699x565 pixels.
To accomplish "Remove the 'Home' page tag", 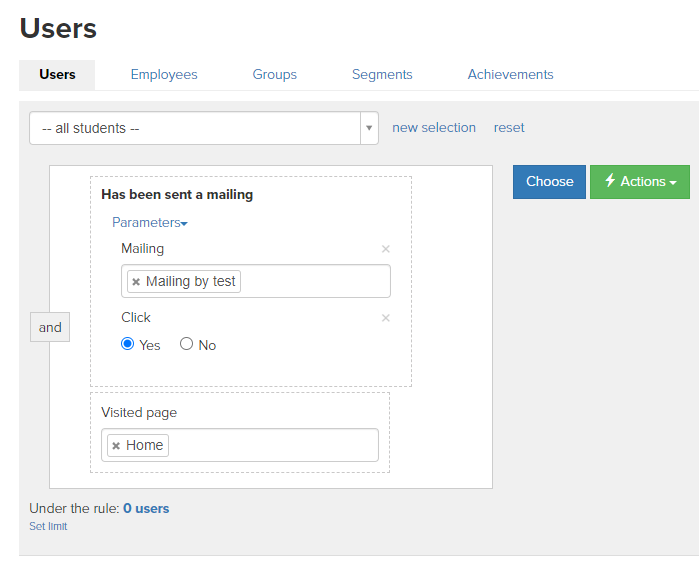I will (x=116, y=445).
